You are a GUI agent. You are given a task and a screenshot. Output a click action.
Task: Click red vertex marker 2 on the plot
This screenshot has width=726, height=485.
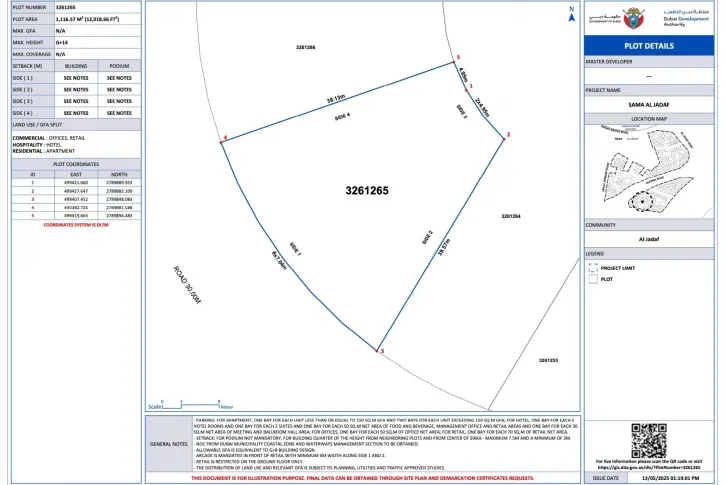504,139
